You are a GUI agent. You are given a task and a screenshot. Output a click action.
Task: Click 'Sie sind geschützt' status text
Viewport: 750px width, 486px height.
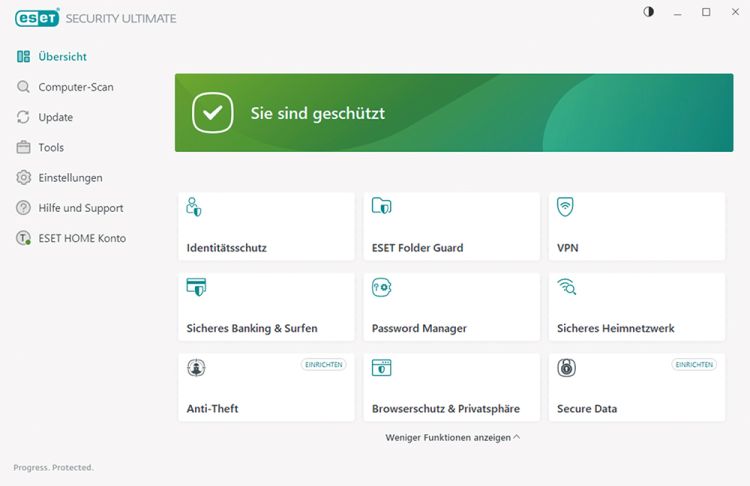(x=318, y=113)
